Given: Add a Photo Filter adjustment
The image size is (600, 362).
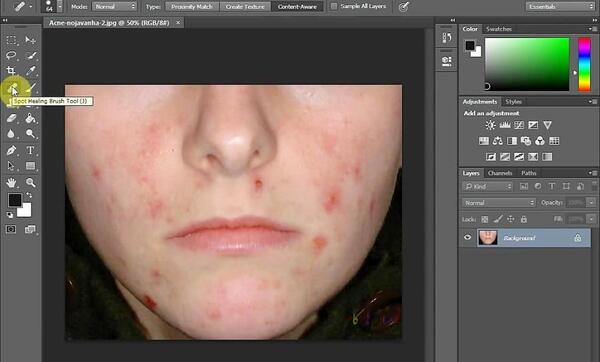Looking at the screenshot, I should click(526, 141).
